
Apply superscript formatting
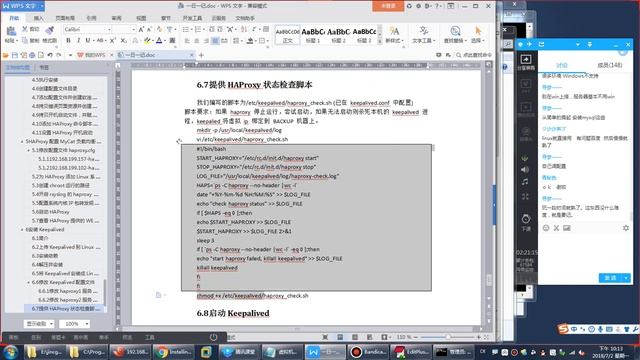click(113, 40)
